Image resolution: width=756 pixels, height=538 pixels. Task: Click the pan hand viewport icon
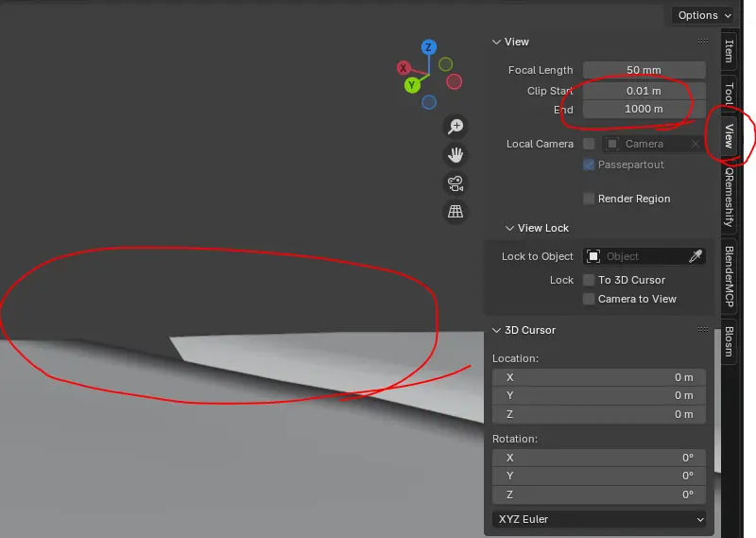(455, 155)
